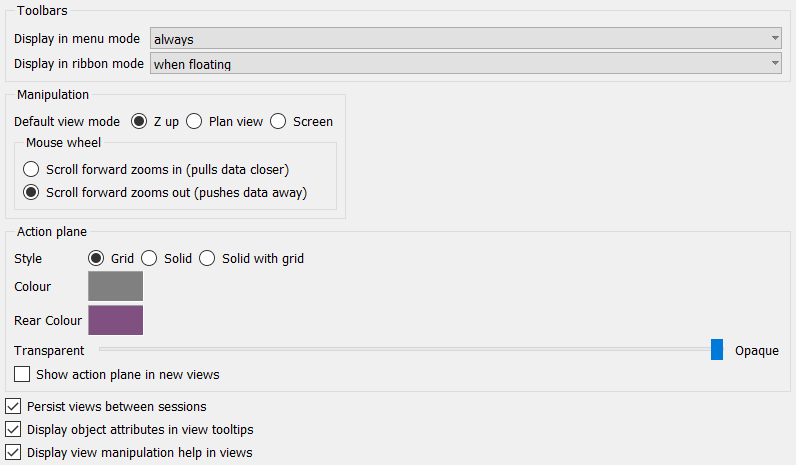The image size is (796, 465).
Task: Uncheck 'Persist views between sessions'
Action: pyautogui.click(x=13, y=407)
